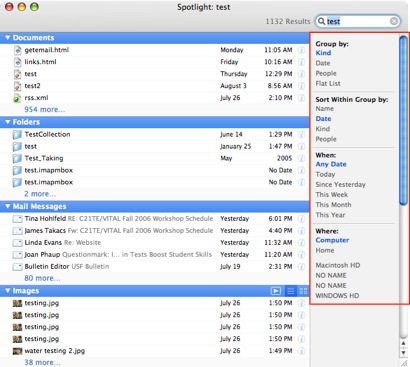Show info for Bulletin Editor message

[x=301, y=267]
